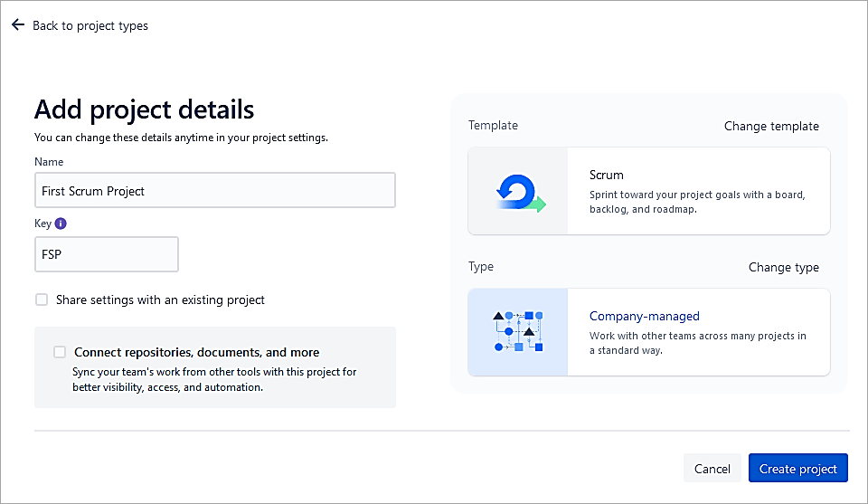Screen dimensions: 868x504
Task: Click the Company-managed description text
Action: pyautogui.click(x=696, y=343)
